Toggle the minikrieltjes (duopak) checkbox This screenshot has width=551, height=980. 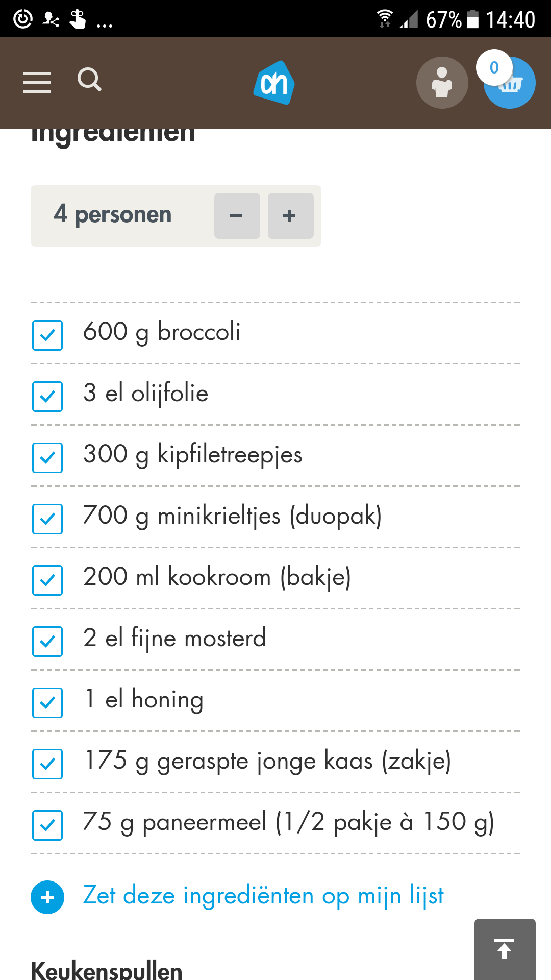point(47,519)
